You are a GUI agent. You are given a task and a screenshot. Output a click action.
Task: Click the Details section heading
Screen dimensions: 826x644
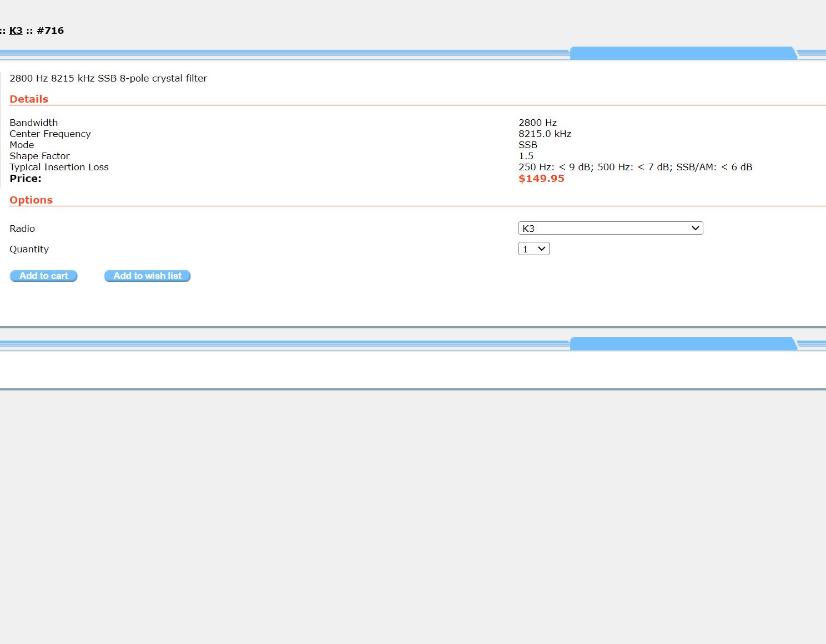coord(29,99)
